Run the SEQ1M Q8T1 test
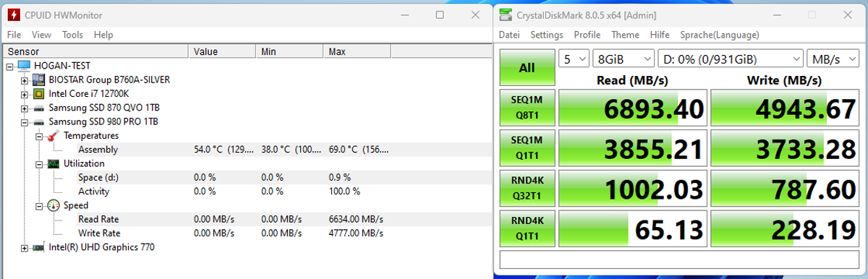This screenshot has height=279, width=868. point(527,108)
